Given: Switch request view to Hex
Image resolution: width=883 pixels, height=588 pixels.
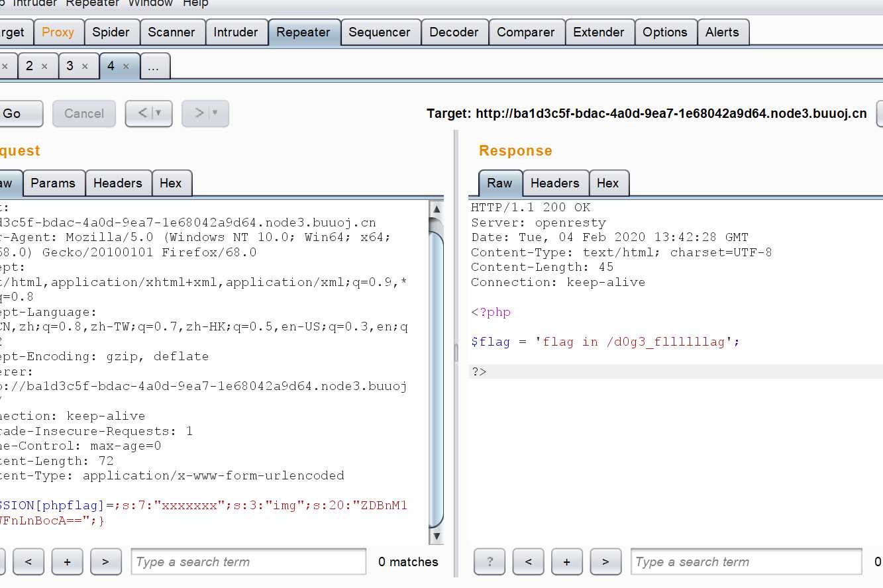Looking at the screenshot, I should tap(171, 183).
